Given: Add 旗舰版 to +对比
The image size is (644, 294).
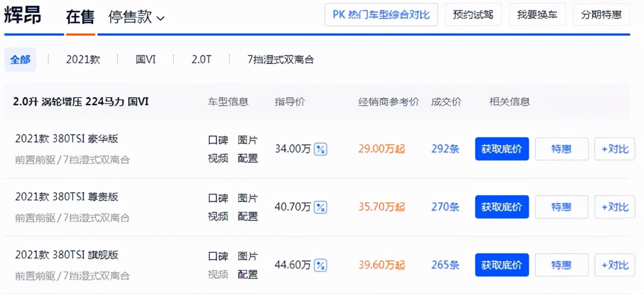Looking at the screenshot, I should (x=614, y=265).
